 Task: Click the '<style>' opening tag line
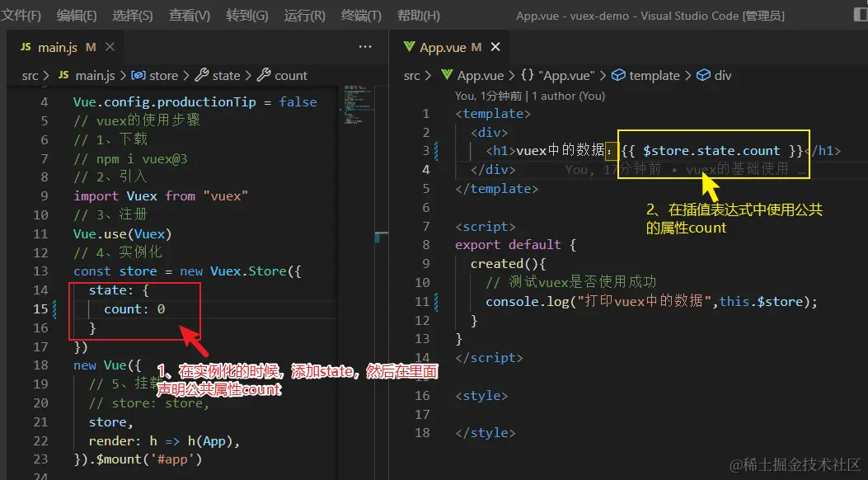[x=481, y=396]
